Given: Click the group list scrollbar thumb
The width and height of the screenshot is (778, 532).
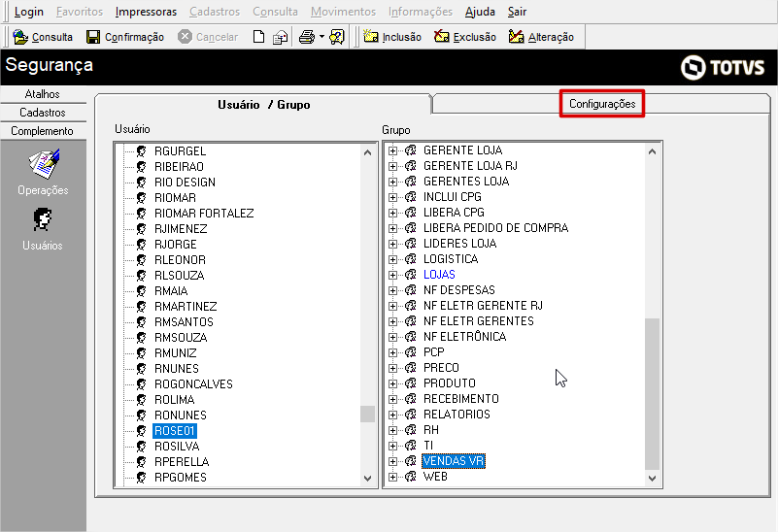Looking at the screenshot, I should [652, 394].
